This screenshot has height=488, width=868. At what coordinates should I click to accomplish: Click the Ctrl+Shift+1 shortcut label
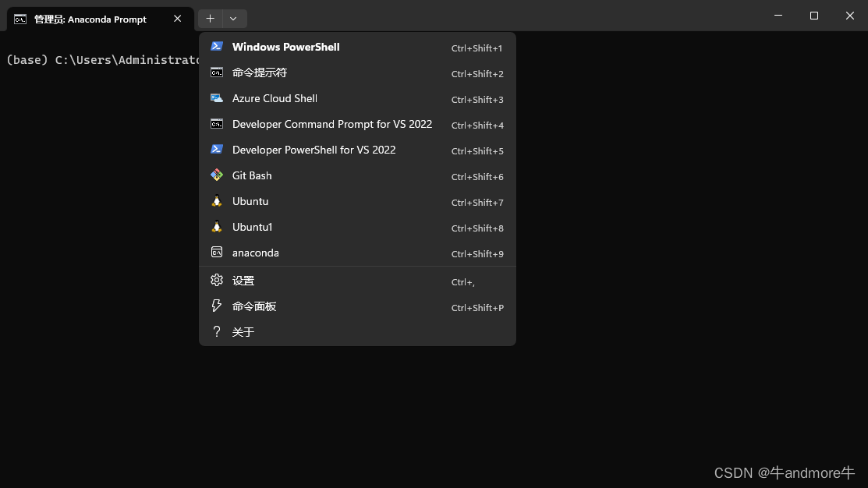point(477,48)
